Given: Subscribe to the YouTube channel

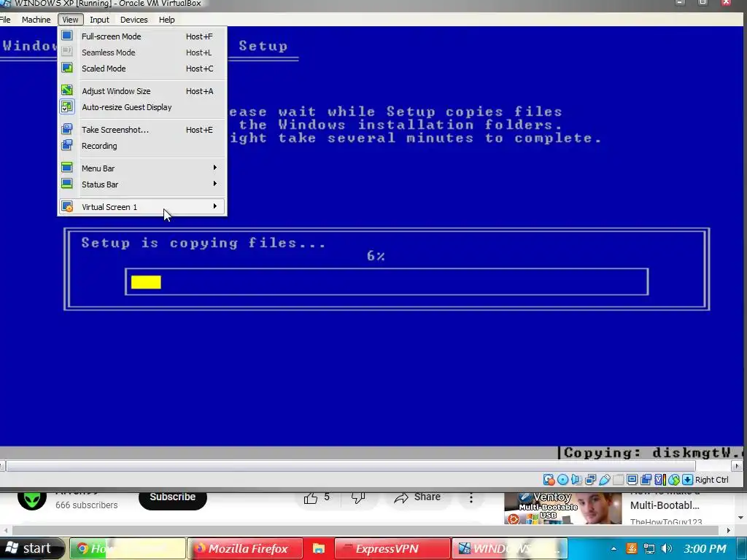Looking at the screenshot, I should point(172,499).
